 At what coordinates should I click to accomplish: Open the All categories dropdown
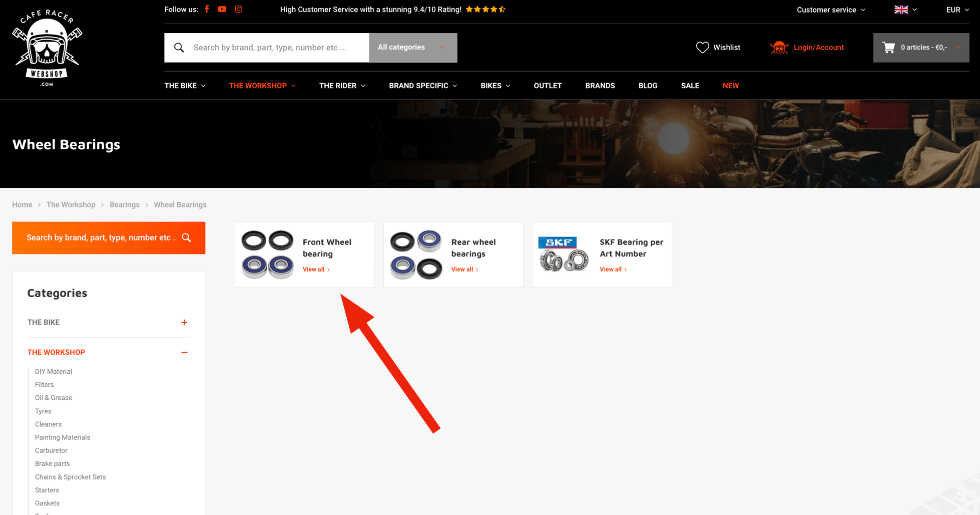click(x=412, y=47)
